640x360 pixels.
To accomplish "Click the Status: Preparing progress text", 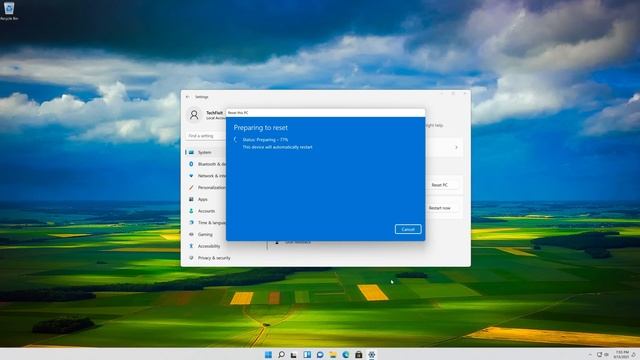I will click(x=265, y=140).
